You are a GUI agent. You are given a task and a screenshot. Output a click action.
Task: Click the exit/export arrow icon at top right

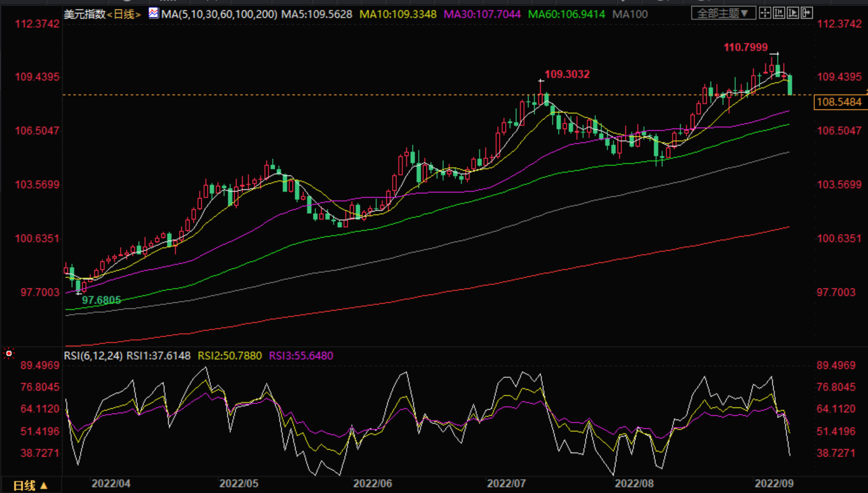807,13
